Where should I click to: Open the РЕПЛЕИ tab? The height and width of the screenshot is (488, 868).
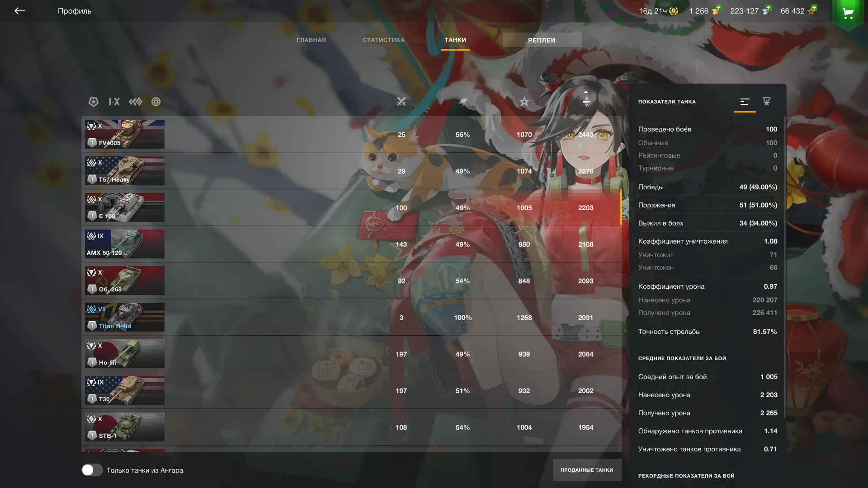pyautogui.click(x=542, y=40)
